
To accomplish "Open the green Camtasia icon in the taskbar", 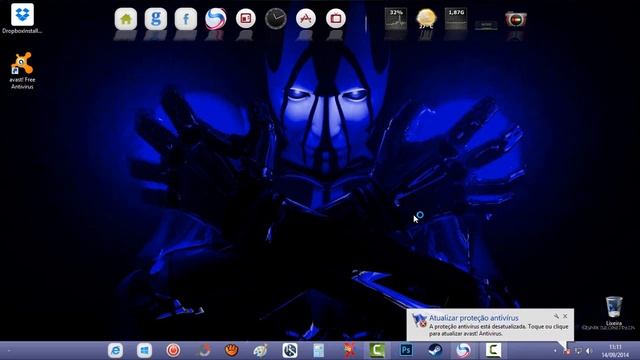I will tap(377, 350).
